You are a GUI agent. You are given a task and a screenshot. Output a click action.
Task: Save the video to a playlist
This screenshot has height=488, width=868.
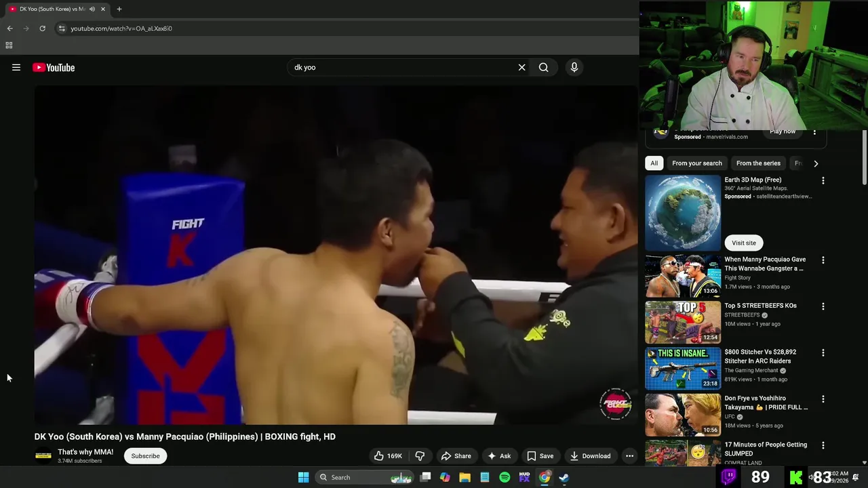[x=540, y=456]
